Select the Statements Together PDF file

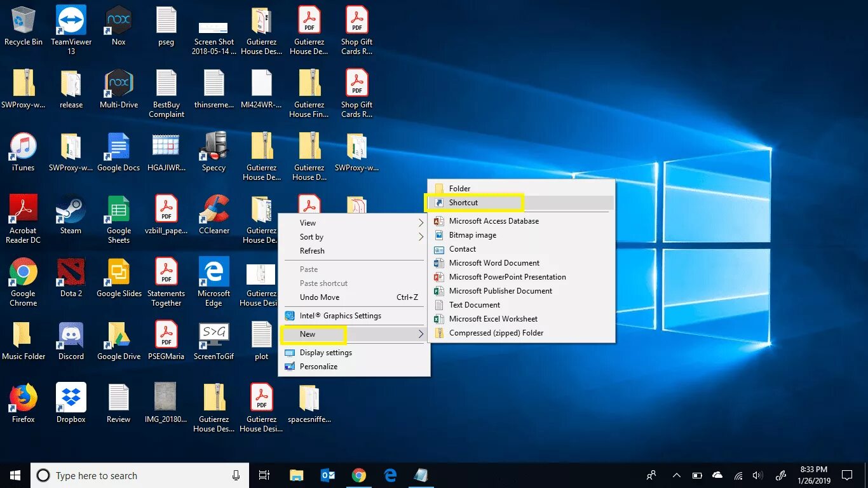click(166, 282)
